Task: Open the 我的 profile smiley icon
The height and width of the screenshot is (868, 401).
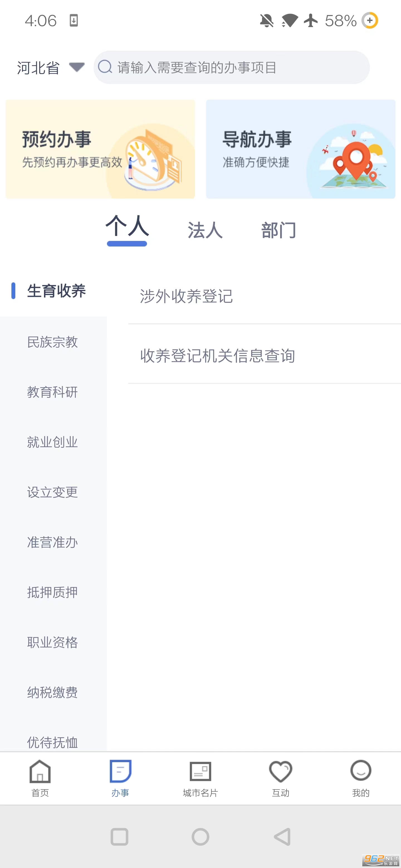Action: [361, 771]
